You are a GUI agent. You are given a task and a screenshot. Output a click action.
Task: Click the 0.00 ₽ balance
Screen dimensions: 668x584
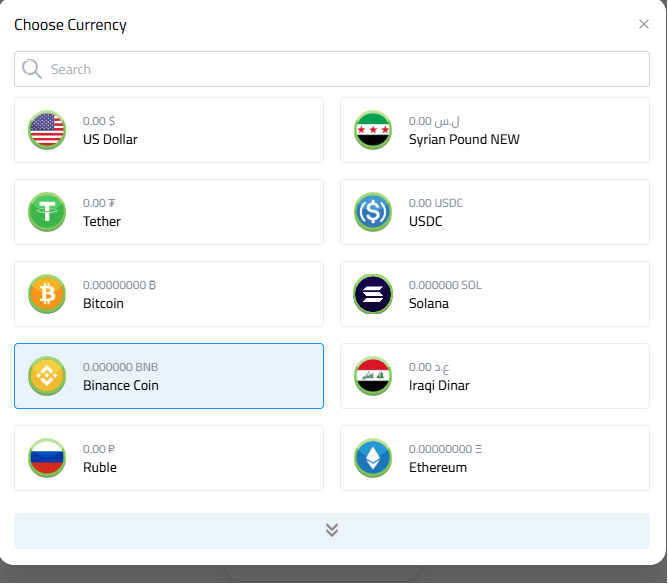click(99, 449)
